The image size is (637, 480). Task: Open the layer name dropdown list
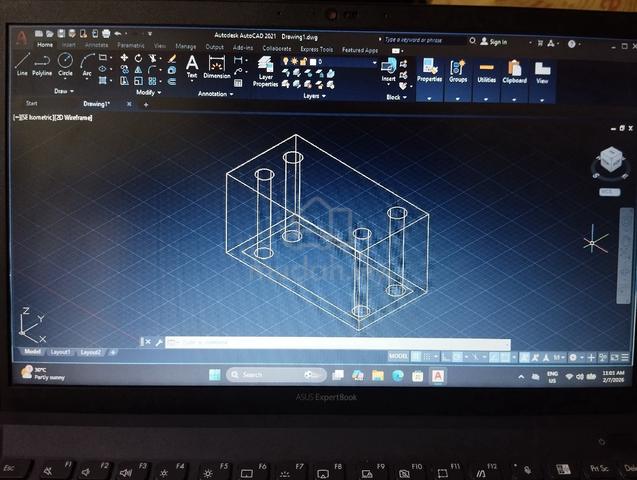point(348,62)
